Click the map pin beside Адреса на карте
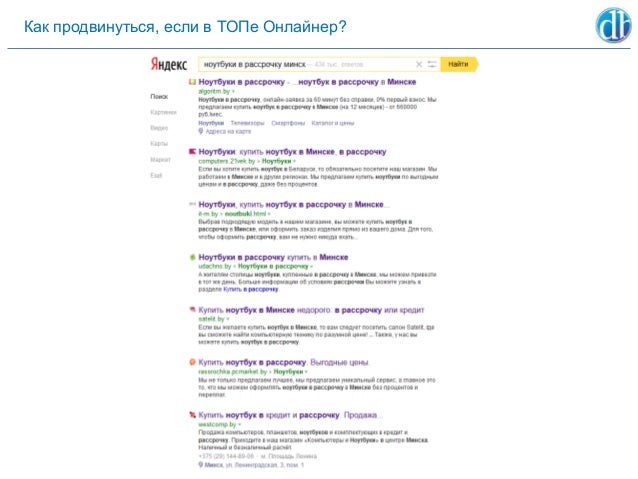This screenshot has height=479, width=638. (x=201, y=131)
